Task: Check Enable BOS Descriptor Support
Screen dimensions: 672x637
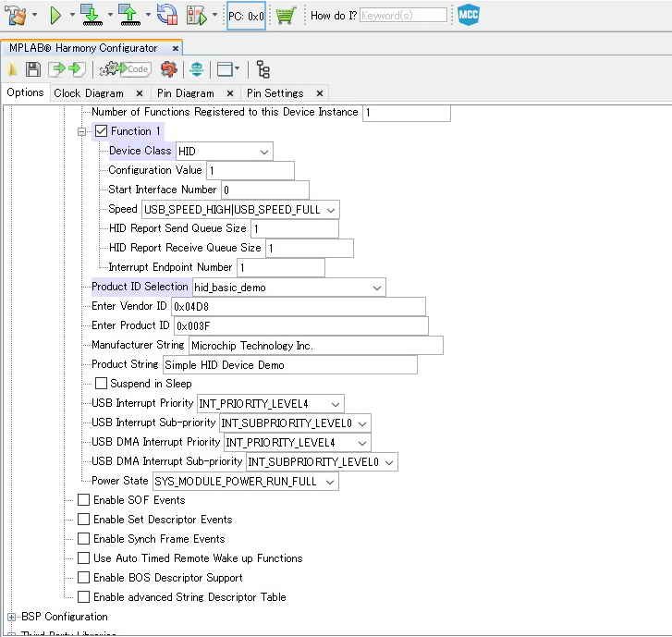Action: click(83, 578)
